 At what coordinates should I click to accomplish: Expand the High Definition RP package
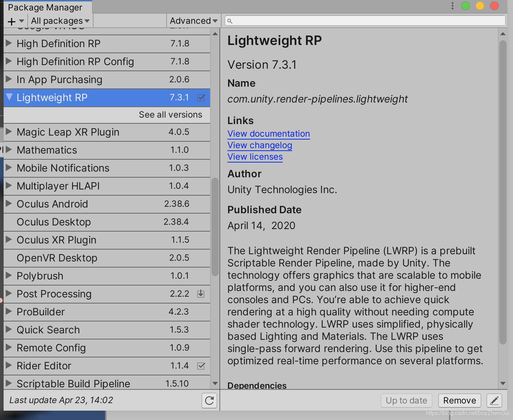click(x=9, y=43)
